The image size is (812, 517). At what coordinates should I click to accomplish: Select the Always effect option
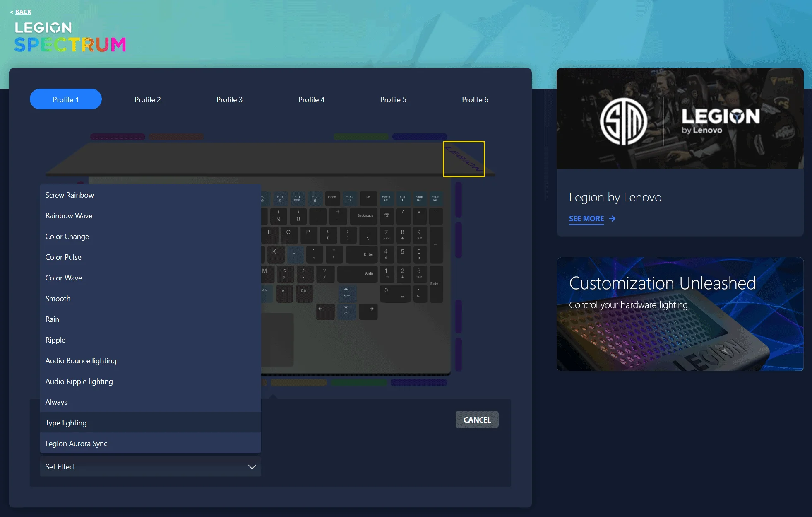(x=151, y=402)
